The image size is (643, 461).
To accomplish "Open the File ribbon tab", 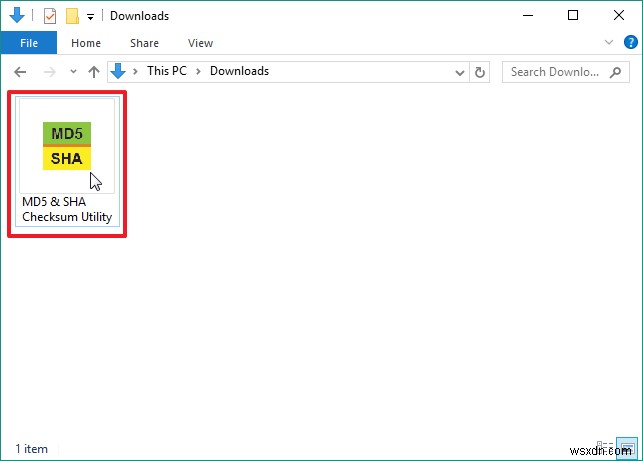I will click(x=29, y=43).
